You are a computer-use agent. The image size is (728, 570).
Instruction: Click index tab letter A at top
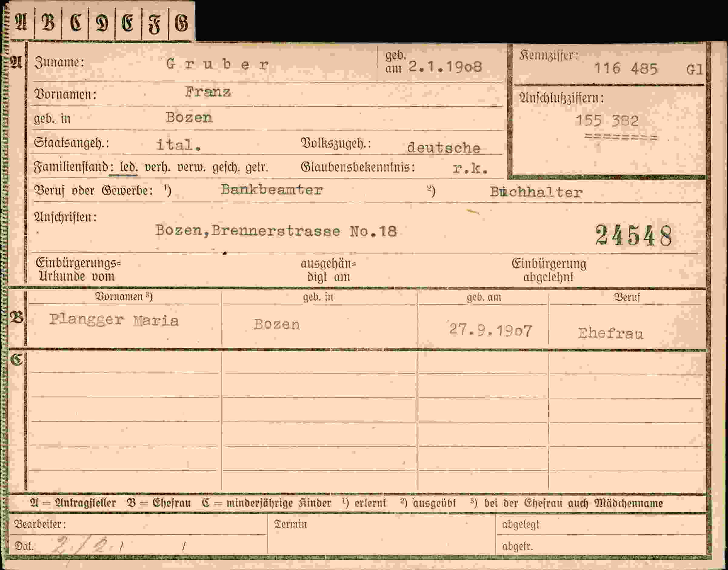21,23
